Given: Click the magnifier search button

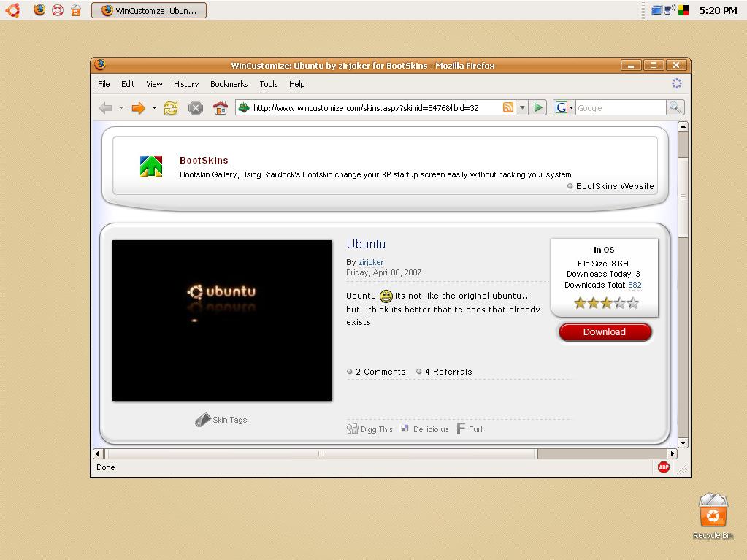Looking at the screenshot, I should [675, 107].
